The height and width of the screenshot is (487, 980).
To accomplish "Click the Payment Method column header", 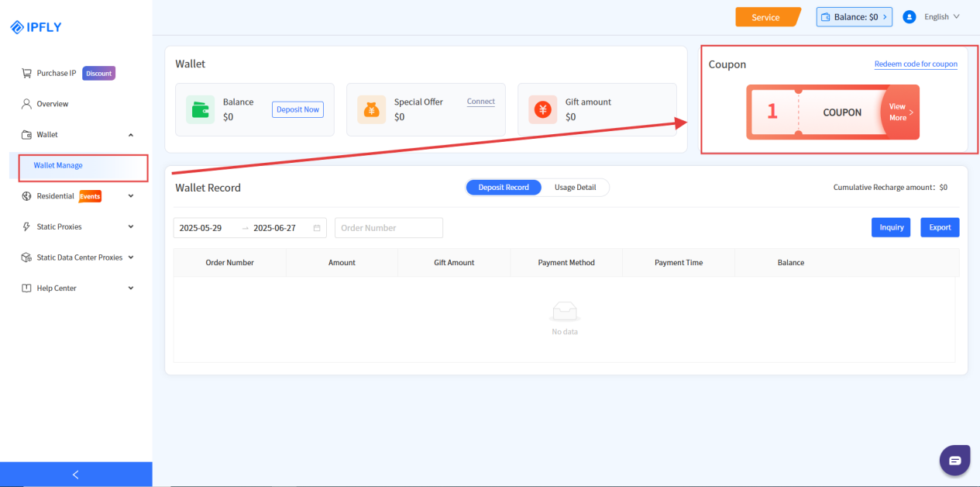I will click(566, 263).
